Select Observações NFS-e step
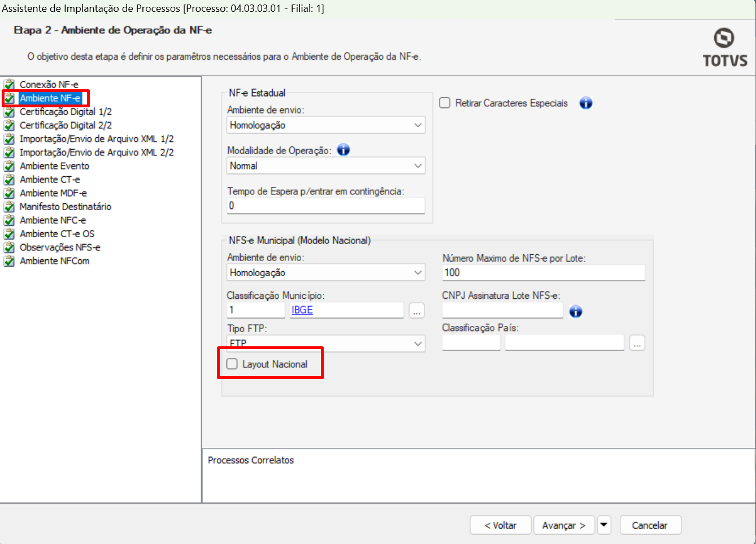The height and width of the screenshot is (544, 756). click(x=60, y=247)
